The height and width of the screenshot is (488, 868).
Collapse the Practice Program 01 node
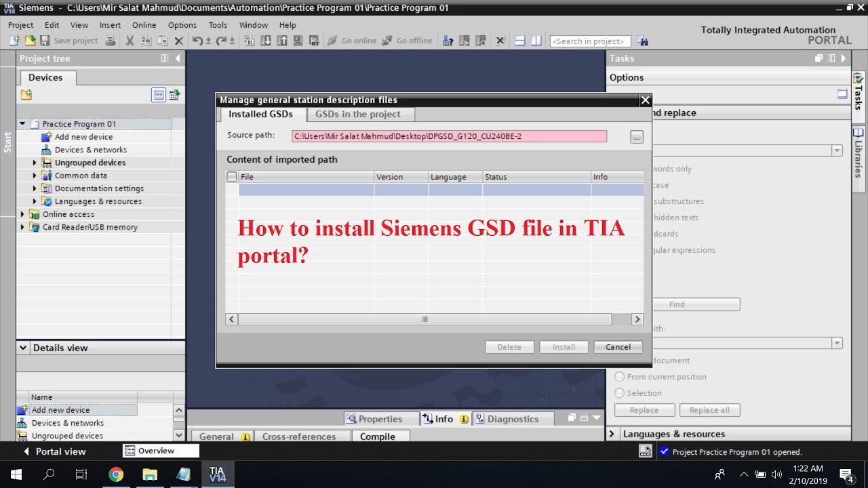pyautogui.click(x=22, y=124)
